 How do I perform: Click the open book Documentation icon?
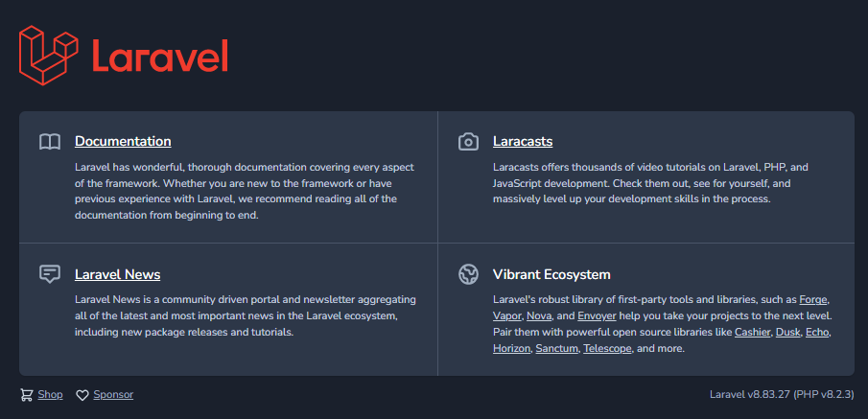click(x=50, y=142)
